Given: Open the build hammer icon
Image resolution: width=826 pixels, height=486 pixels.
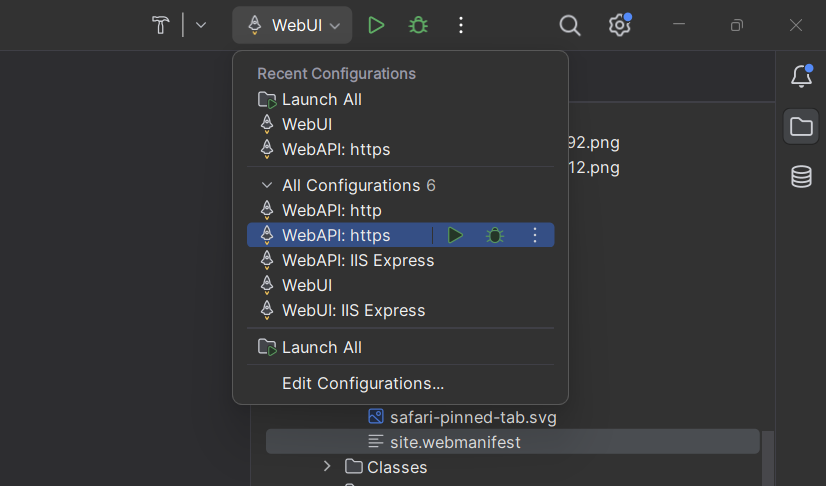Looking at the screenshot, I should [161, 25].
